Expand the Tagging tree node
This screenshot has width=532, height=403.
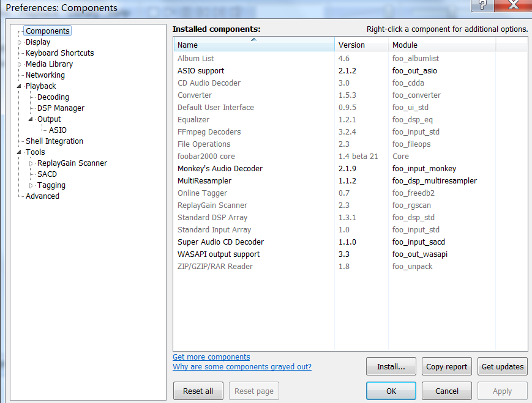(31, 185)
